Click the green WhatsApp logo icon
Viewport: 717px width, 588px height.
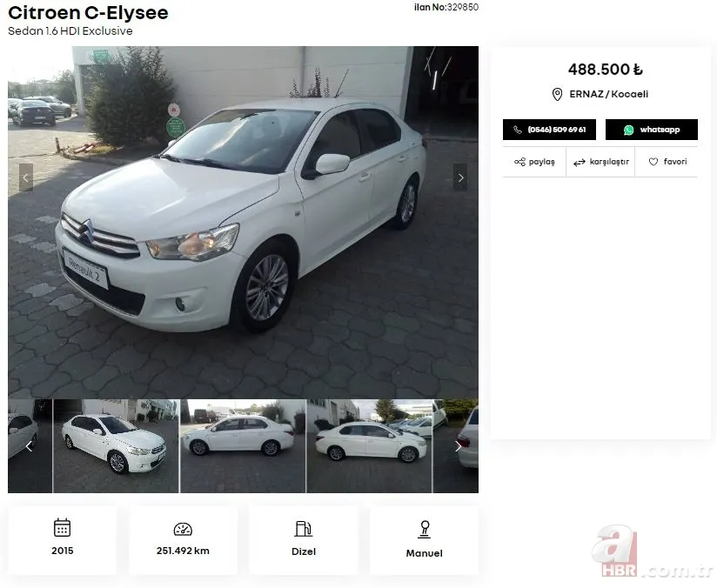627,129
